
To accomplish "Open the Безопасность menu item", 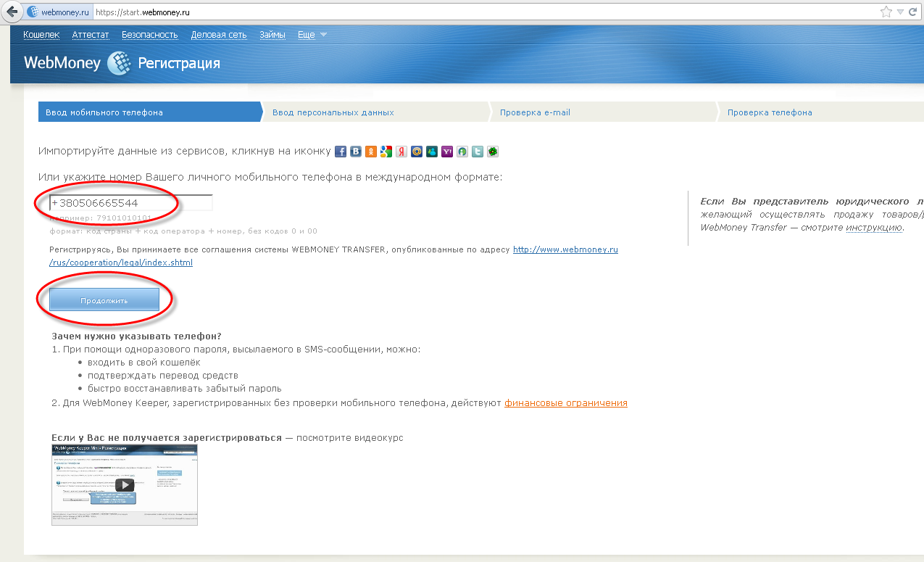I will point(150,35).
